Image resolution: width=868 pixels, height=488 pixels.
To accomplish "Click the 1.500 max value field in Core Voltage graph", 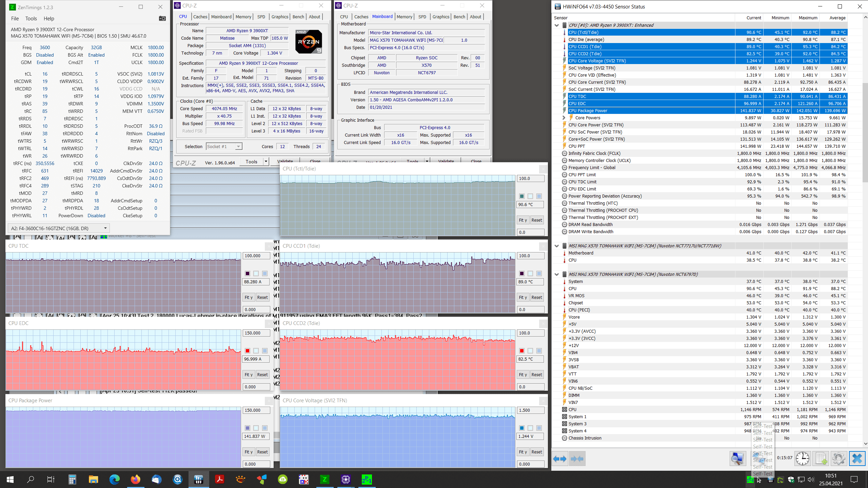I will [x=531, y=410].
